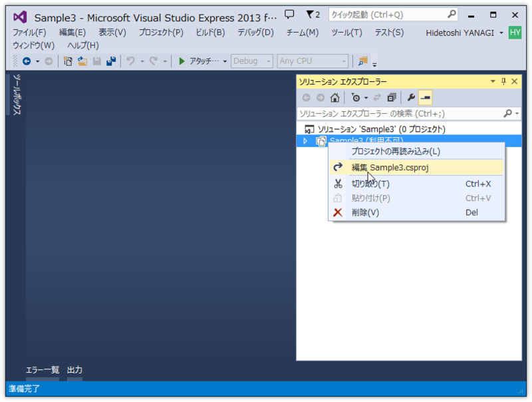
Task: Open Properties wrench icon in Solution Explorer
Action: (x=411, y=98)
